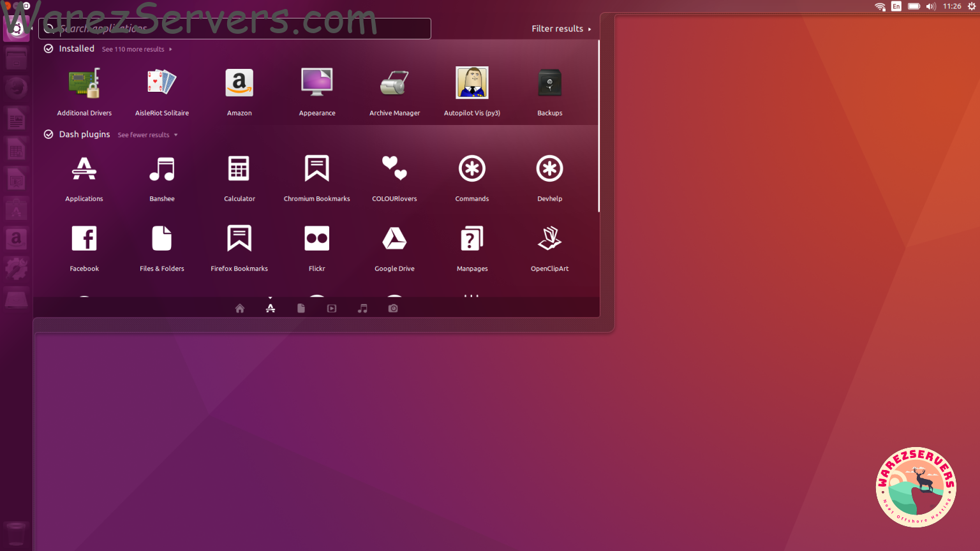This screenshot has height=551, width=980.
Task: Open Calculator from the Dash
Action: (x=239, y=177)
